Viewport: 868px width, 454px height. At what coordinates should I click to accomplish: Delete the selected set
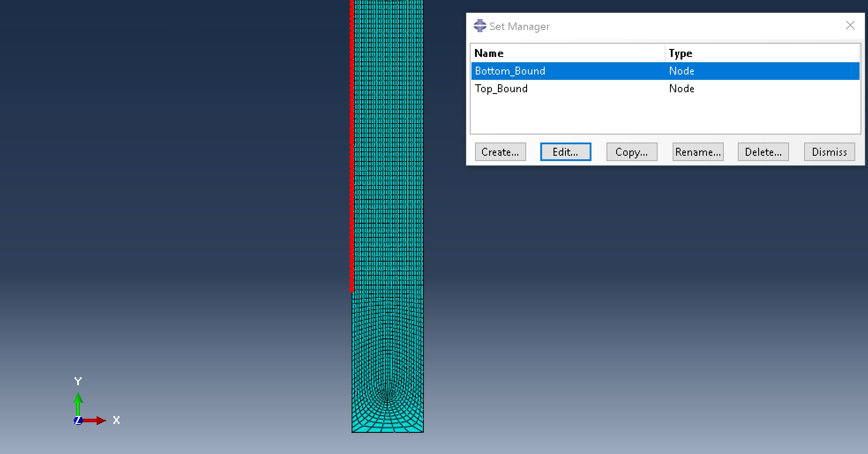(x=763, y=152)
